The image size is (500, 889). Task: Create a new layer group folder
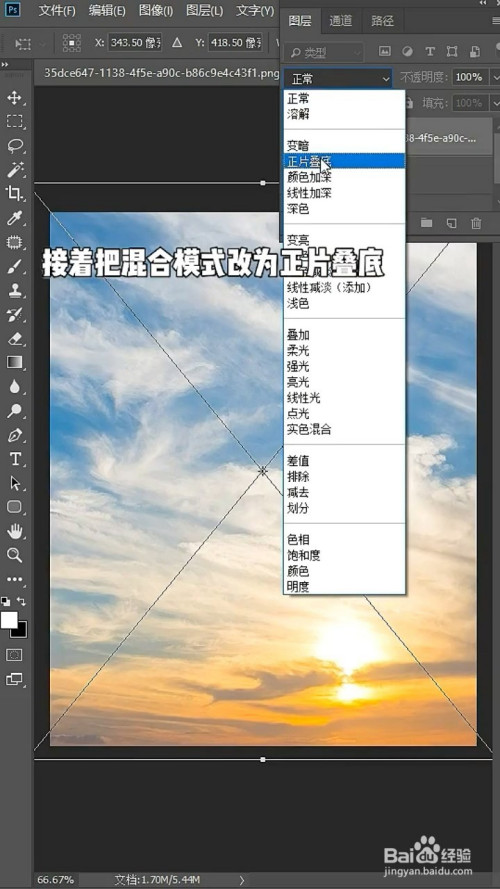point(426,223)
